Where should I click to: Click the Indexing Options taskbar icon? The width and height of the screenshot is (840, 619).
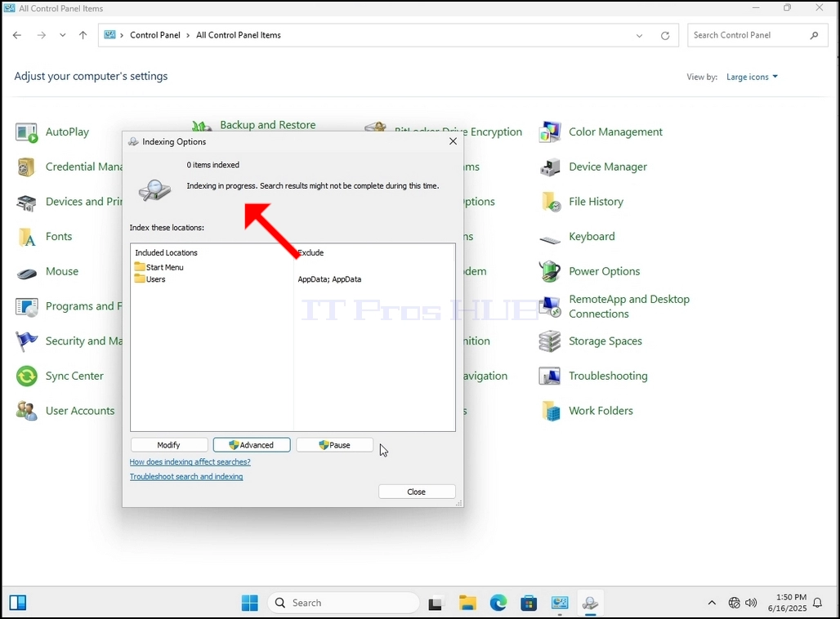(590, 603)
